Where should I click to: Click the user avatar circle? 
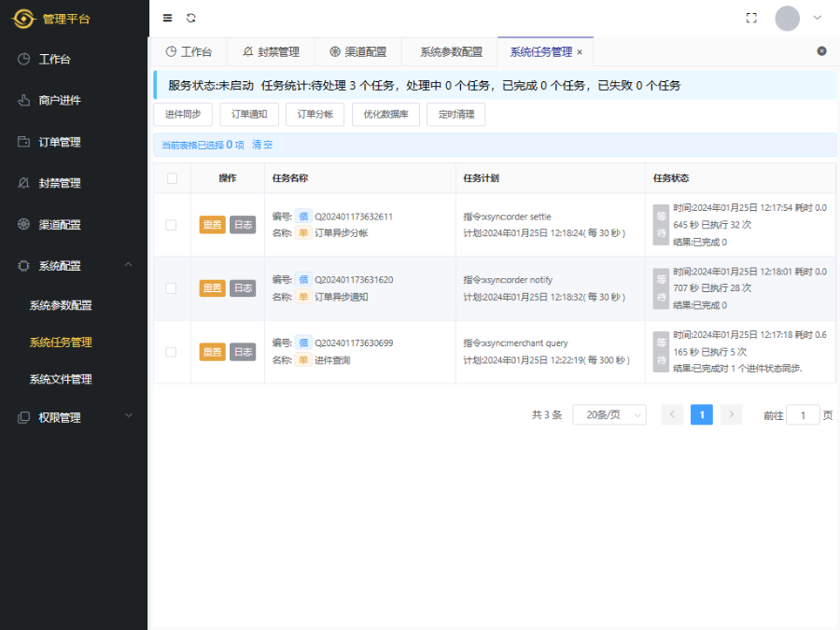tap(788, 19)
